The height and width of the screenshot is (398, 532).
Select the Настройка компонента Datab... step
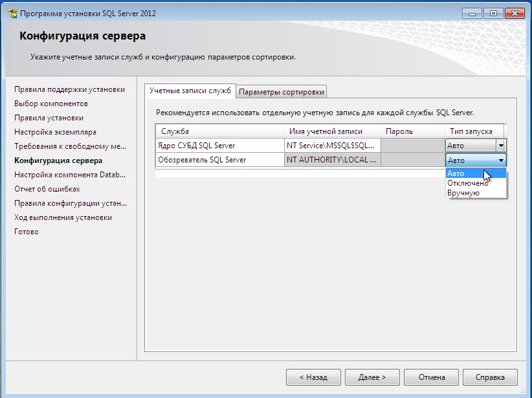[x=70, y=175]
